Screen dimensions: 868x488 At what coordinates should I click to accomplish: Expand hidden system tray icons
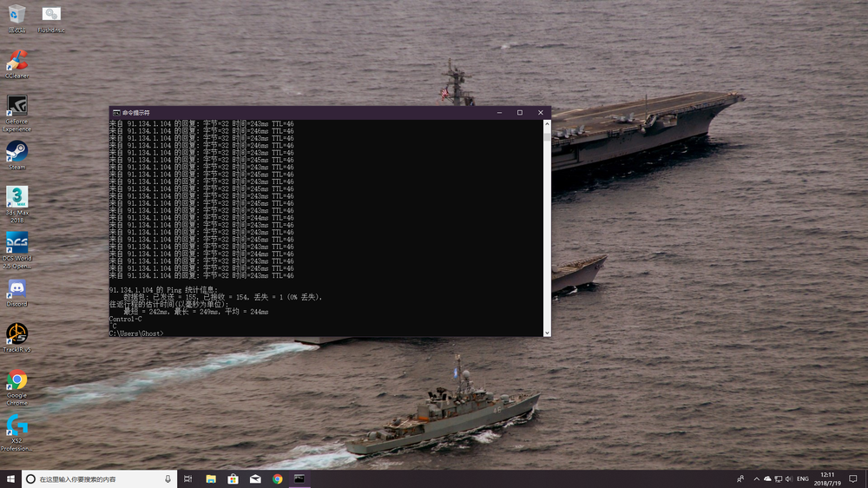[x=756, y=478]
